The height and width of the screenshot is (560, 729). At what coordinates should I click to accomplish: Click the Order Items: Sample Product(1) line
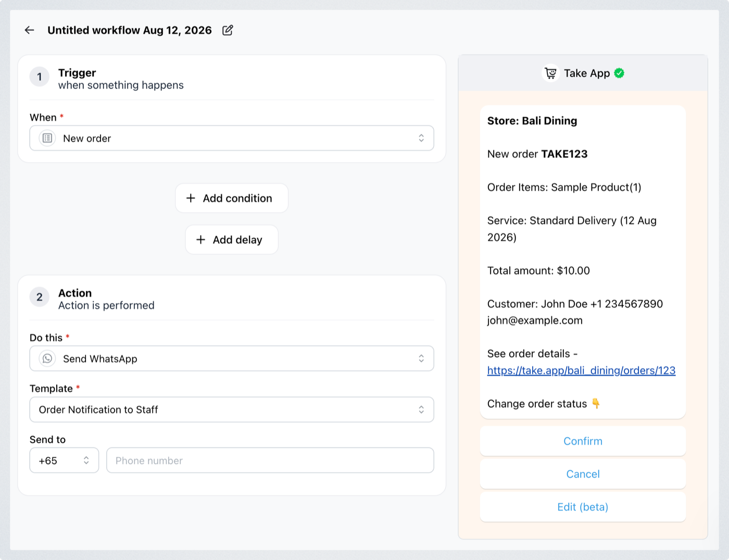pos(564,188)
